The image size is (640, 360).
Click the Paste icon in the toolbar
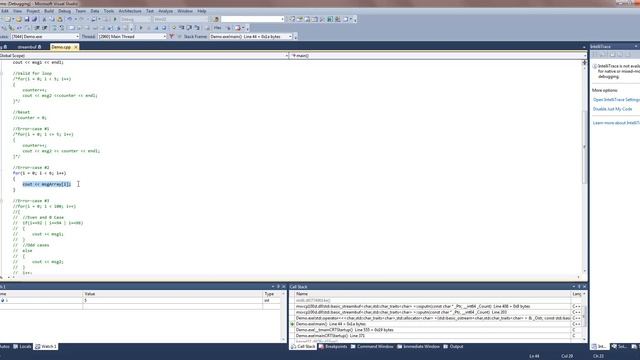click(60, 19)
